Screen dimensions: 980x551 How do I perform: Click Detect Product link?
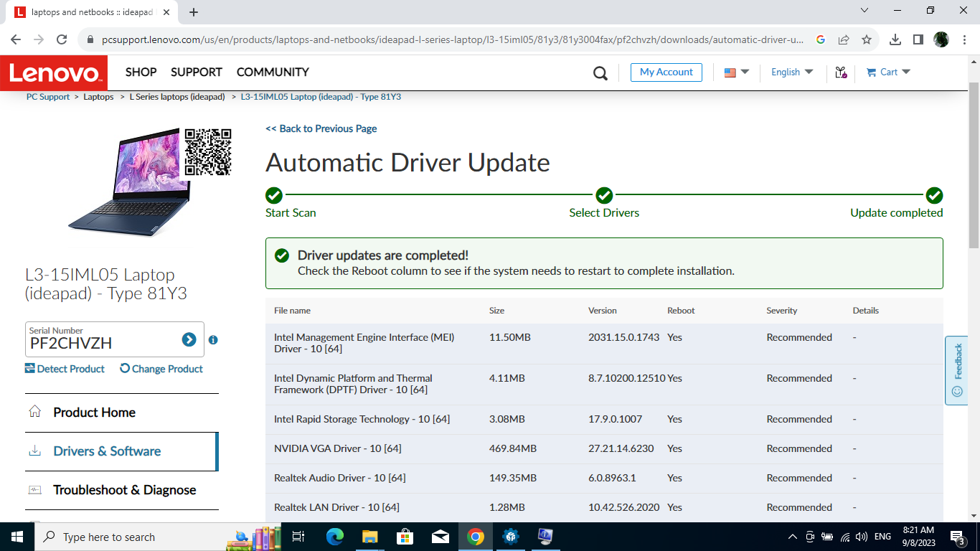point(65,369)
